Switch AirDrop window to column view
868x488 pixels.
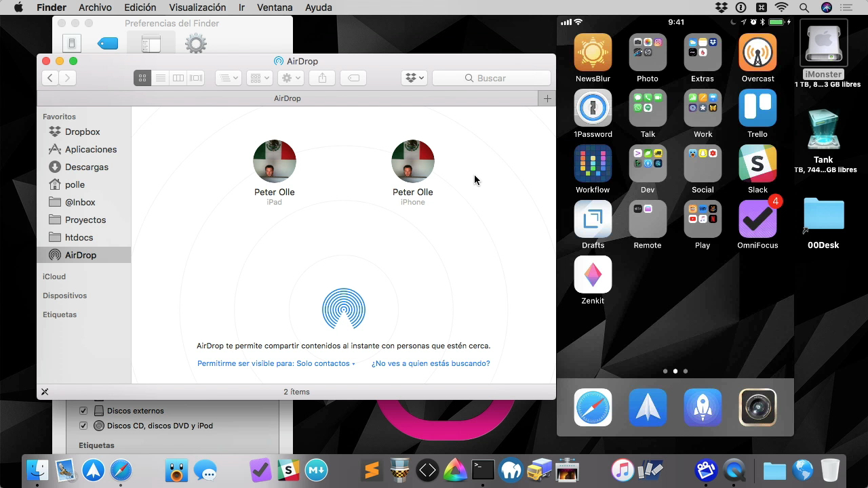click(x=178, y=78)
